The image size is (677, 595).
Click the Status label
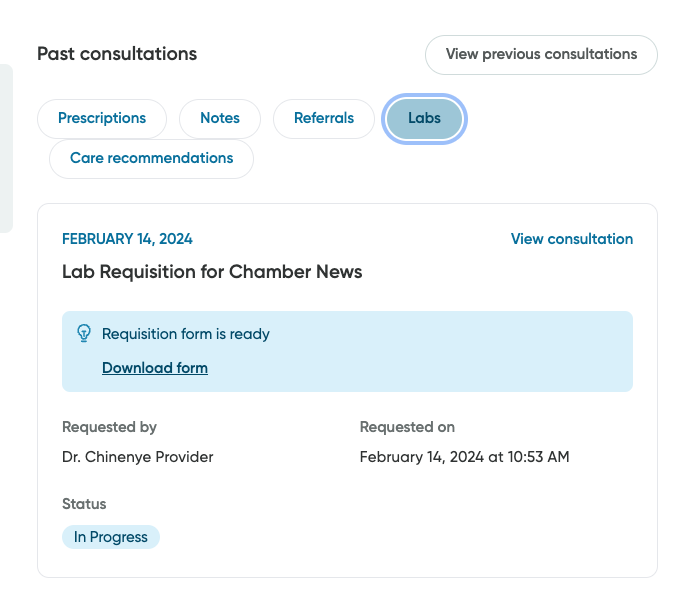(84, 504)
